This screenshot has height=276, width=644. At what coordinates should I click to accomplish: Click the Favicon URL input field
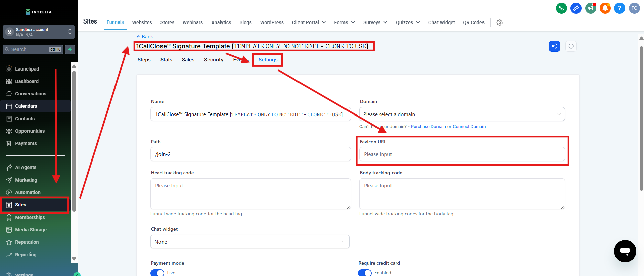[462, 154]
